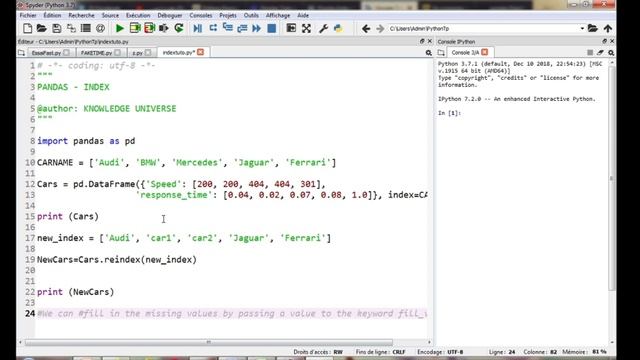The width and height of the screenshot is (640, 360).
Task: Maximize the current pane
Action: pyautogui.click(x=291, y=29)
